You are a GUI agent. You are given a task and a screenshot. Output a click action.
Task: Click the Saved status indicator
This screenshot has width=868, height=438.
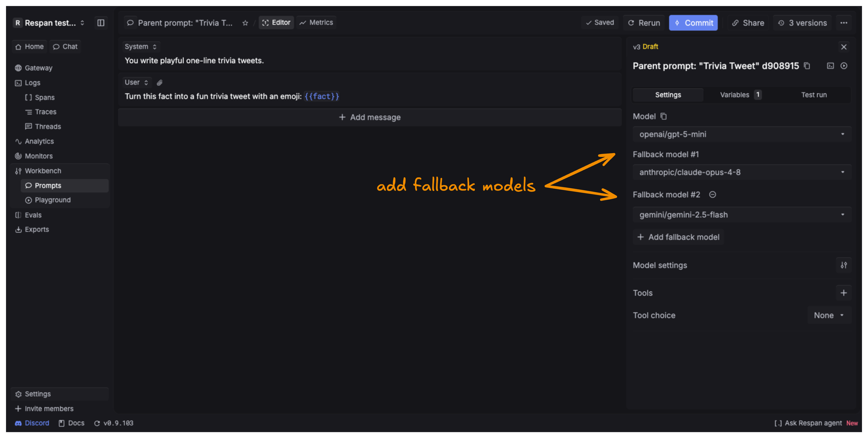(x=600, y=23)
